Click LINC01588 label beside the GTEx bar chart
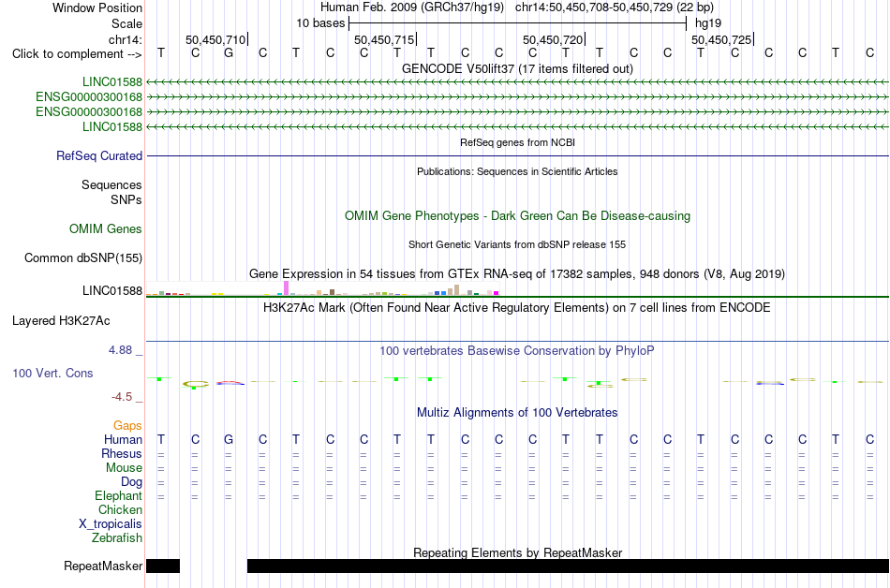Image resolution: width=890 pixels, height=588 pixels. point(111,291)
